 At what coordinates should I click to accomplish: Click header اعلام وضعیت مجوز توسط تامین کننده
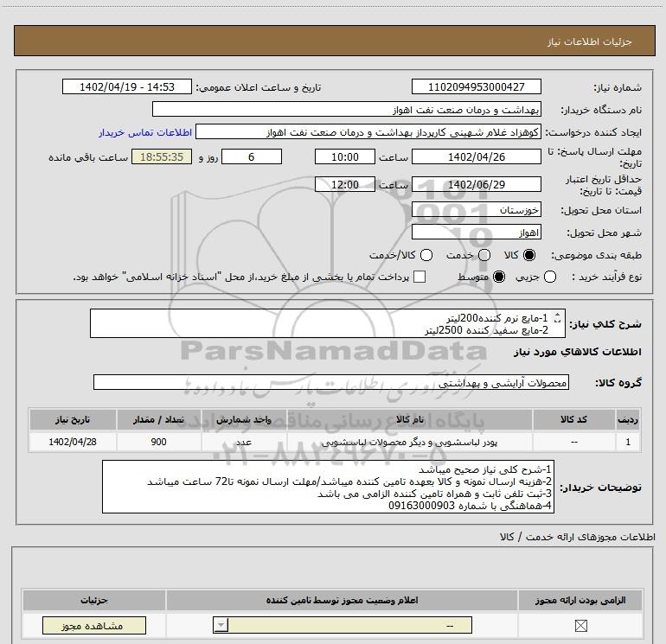(342, 600)
